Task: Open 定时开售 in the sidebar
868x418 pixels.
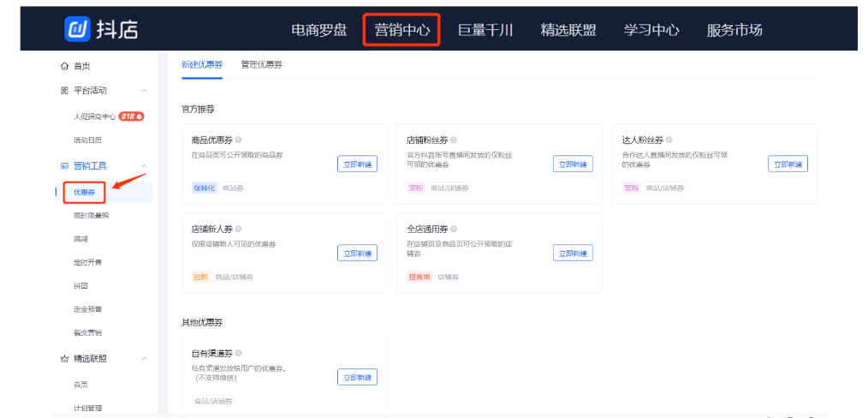Action: click(87, 262)
